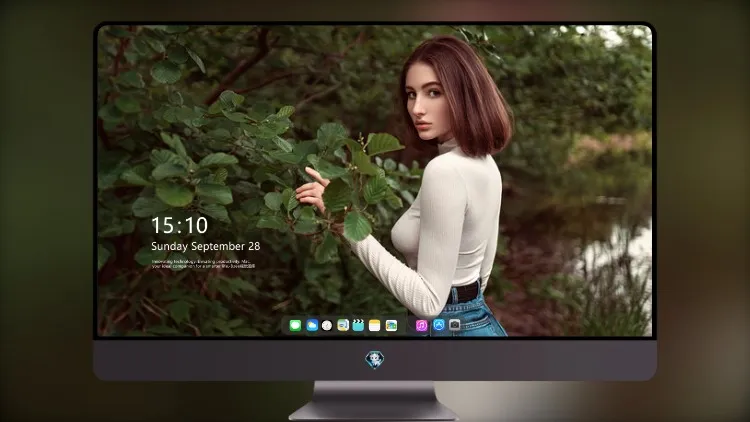Click the mascot logo on monitor chin
750x422 pixels.
click(x=375, y=360)
